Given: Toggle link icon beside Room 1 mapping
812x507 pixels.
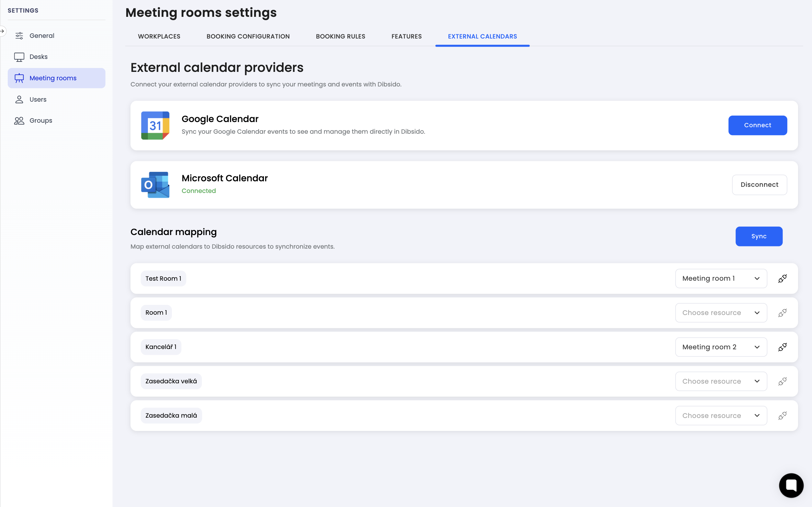Looking at the screenshot, I should pos(782,312).
